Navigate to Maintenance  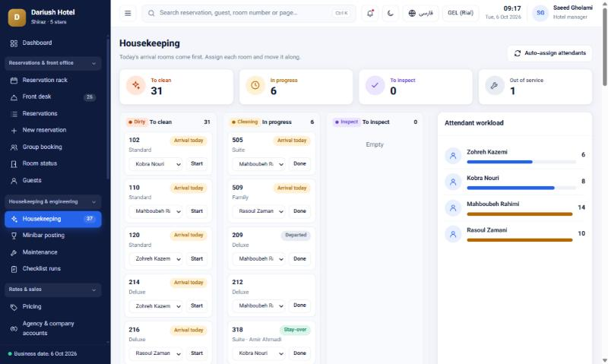[x=53, y=252]
